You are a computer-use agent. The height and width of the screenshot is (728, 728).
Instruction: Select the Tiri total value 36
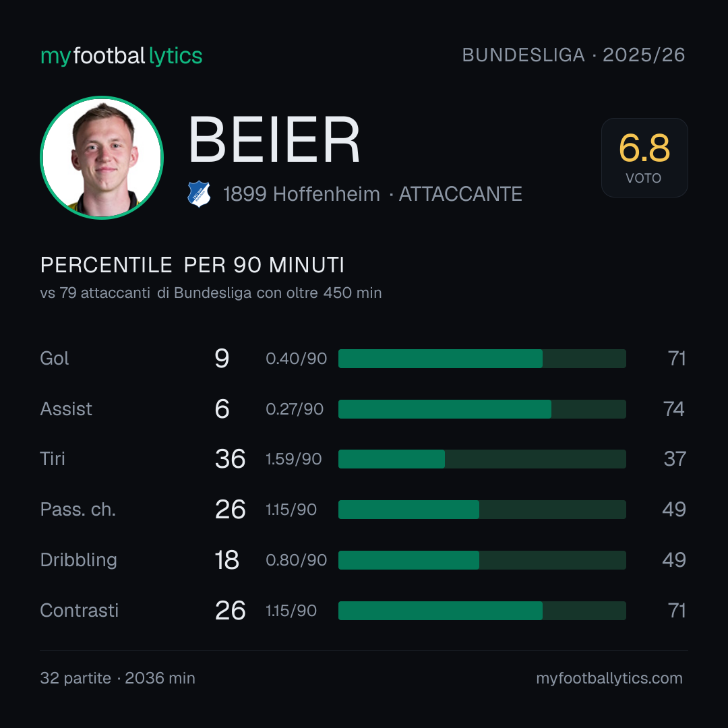pos(230,459)
